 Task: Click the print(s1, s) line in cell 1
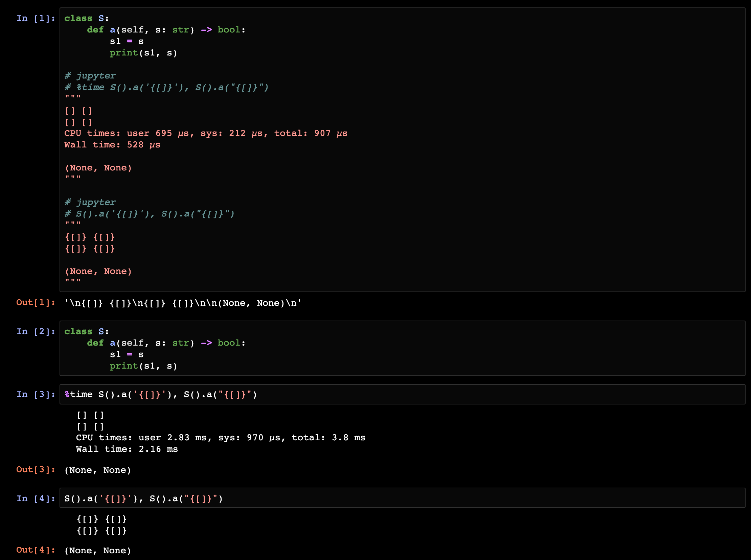pos(143,53)
